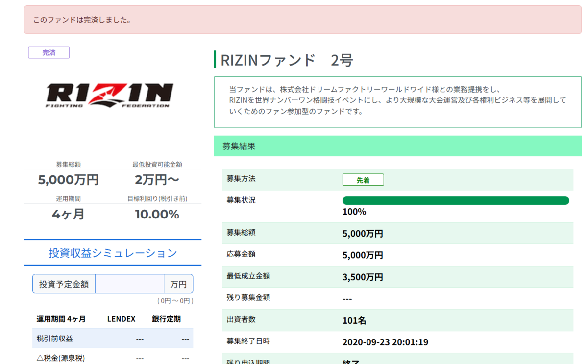Click the 応募金額 row label

coord(241,254)
